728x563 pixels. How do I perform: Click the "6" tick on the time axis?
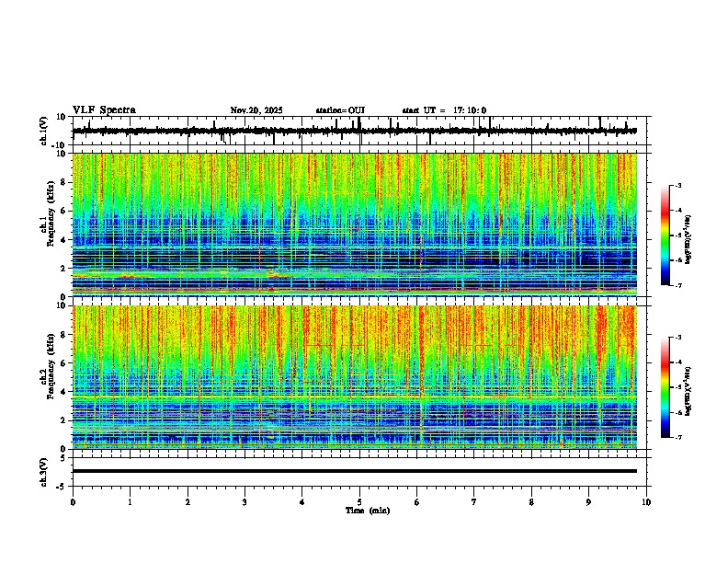pyautogui.click(x=417, y=502)
